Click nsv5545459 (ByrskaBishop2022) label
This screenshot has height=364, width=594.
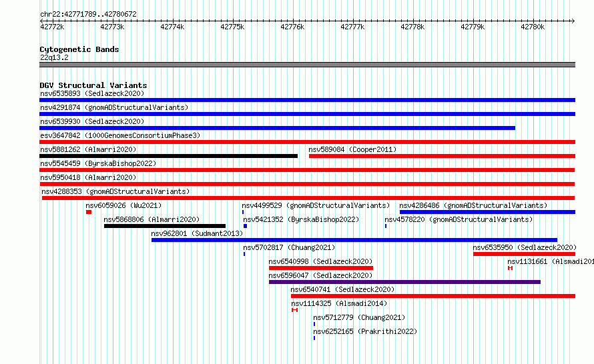tap(98, 163)
